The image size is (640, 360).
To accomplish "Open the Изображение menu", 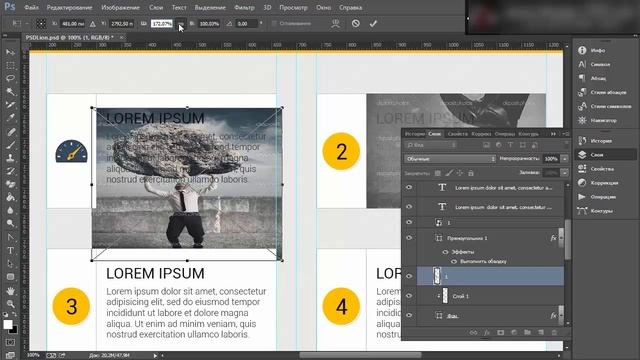I will click(120, 7).
